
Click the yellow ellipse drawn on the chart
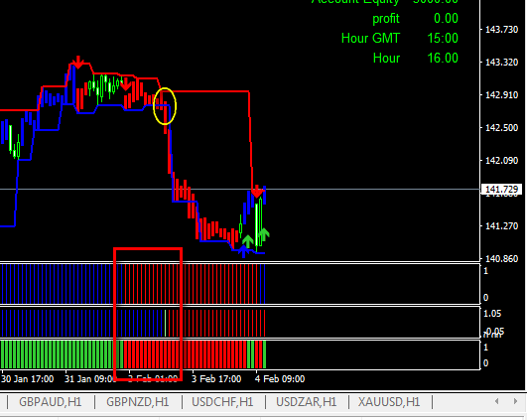(x=165, y=106)
